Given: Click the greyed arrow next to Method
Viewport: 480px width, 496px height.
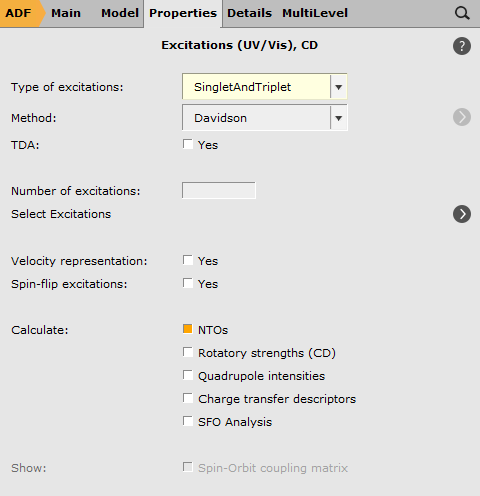Looking at the screenshot, I should click(462, 117).
